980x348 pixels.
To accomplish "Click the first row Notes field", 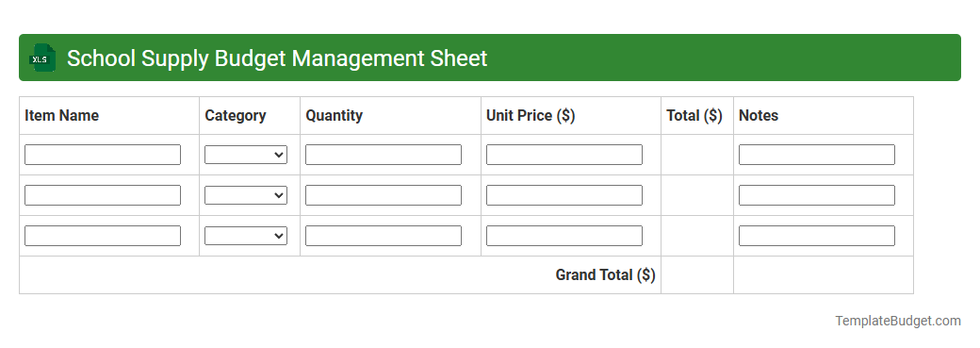I will [x=816, y=155].
